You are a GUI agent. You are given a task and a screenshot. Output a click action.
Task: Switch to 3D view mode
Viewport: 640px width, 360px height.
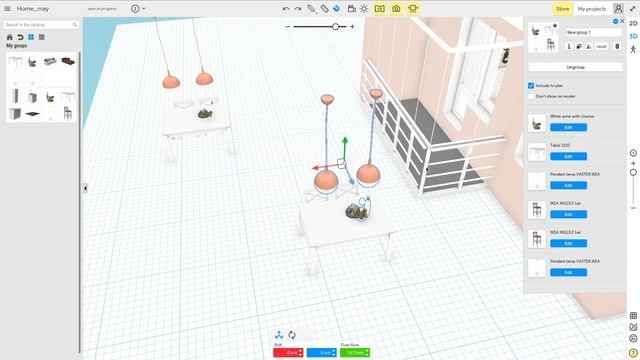633,36
